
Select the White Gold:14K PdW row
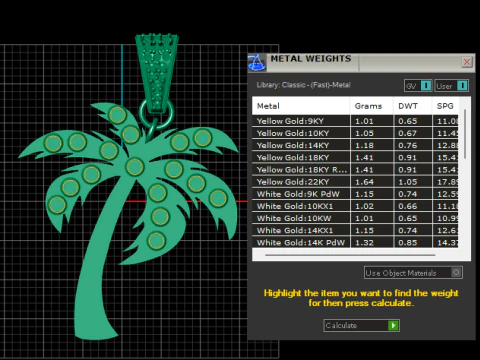pos(355,242)
